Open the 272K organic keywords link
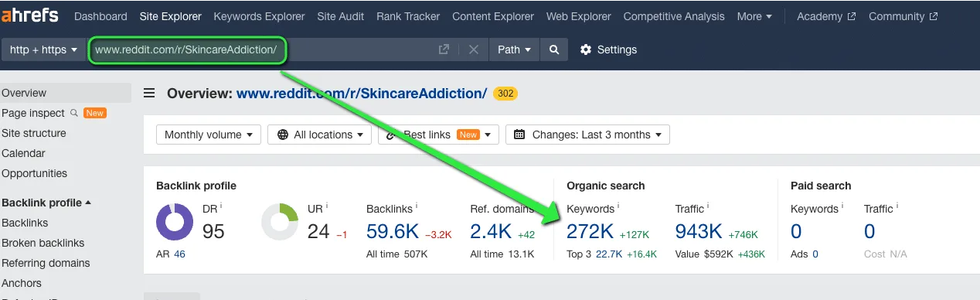980x300 pixels. [x=590, y=231]
